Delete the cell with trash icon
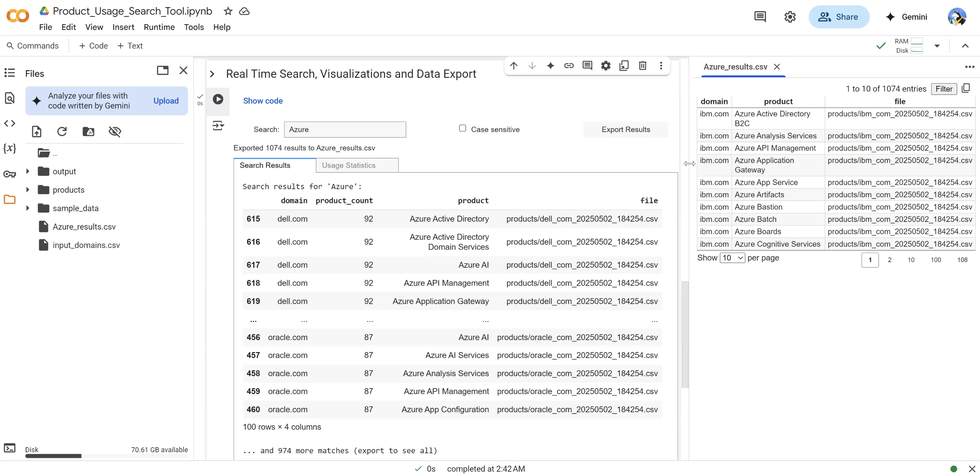 (x=642, y=66)
